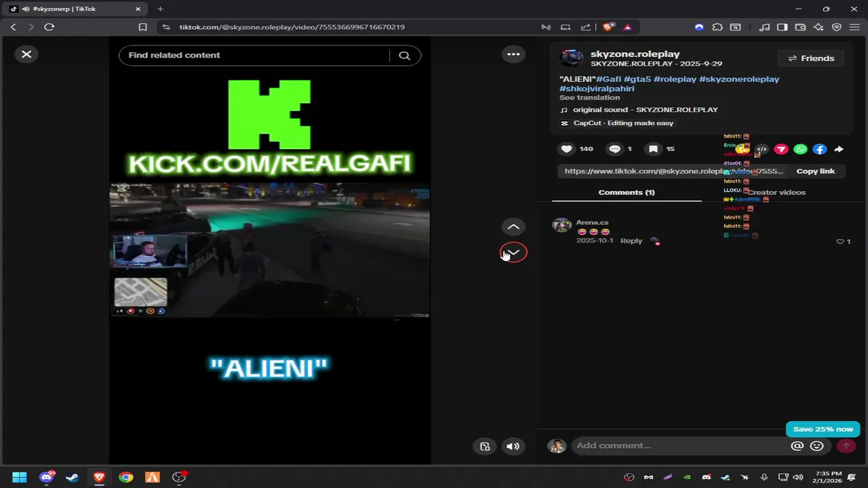Open comments via speech bubble icon
Image resolution: width=868 pixels, height=488 pixels.
pos(614,149)
